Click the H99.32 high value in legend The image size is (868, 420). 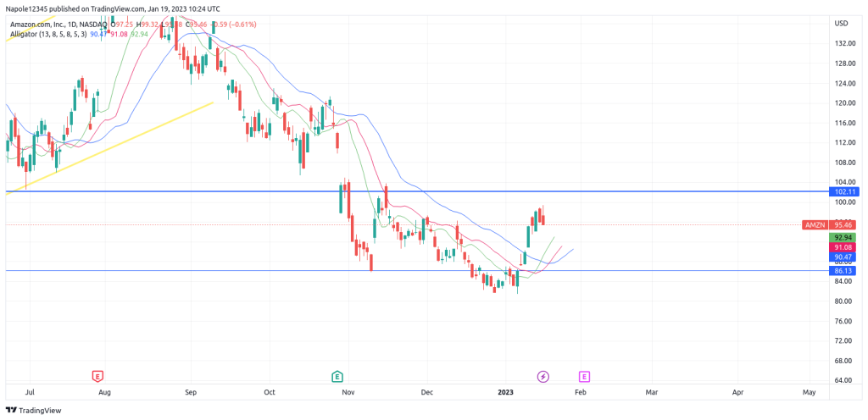(148, 25)
